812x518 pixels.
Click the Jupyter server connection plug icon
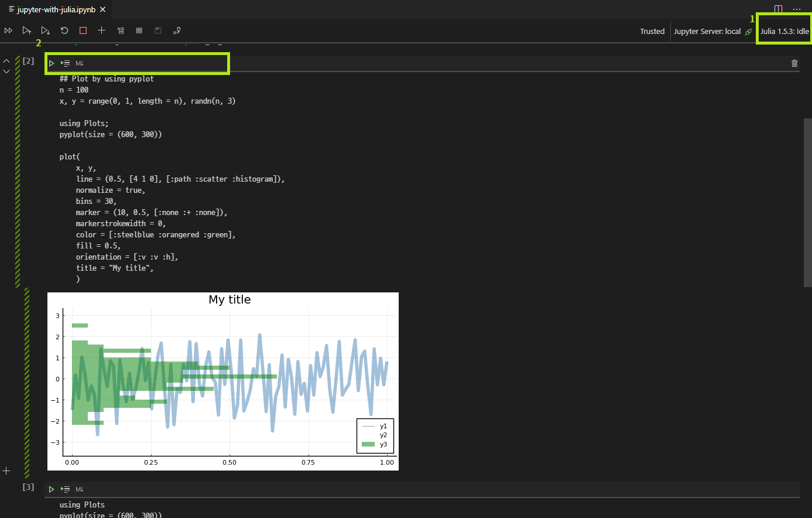(748, 32)
